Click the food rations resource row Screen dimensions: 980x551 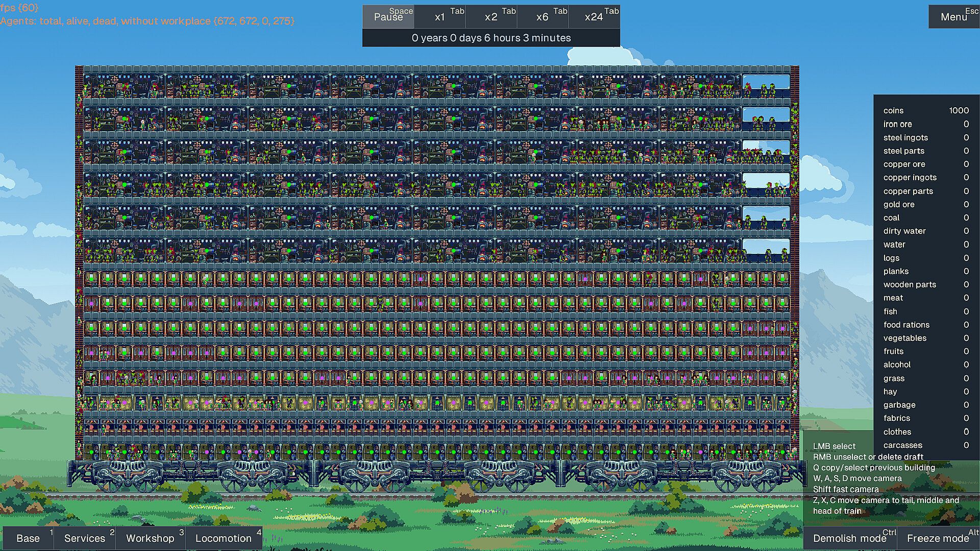[926, 325]
